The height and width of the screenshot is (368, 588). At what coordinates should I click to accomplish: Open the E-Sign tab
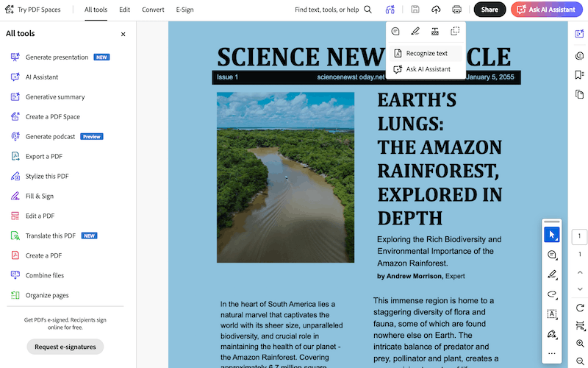[x=185, y=10]
